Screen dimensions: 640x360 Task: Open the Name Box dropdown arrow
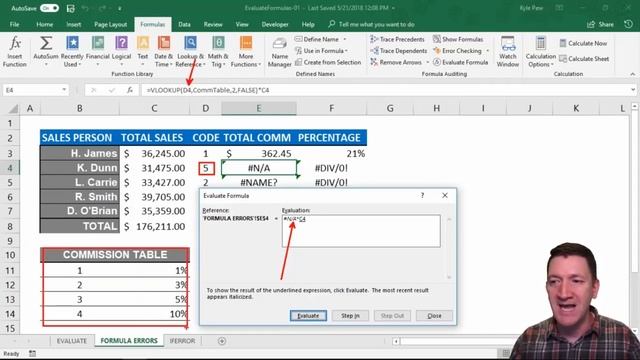[x=64, y=90]
